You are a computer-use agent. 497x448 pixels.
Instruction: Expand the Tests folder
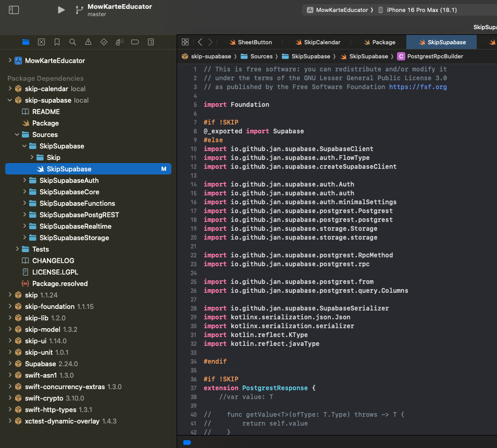tap(17, 249)
